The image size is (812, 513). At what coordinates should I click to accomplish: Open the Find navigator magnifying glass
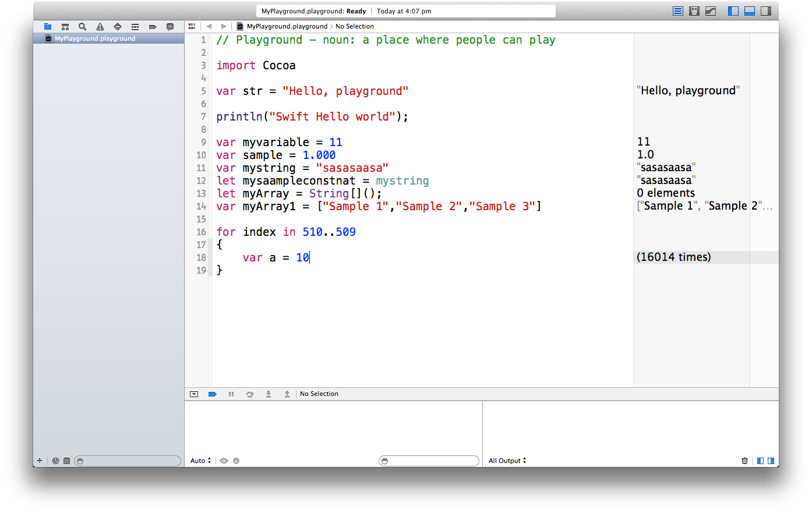click(x=82, y=26)
